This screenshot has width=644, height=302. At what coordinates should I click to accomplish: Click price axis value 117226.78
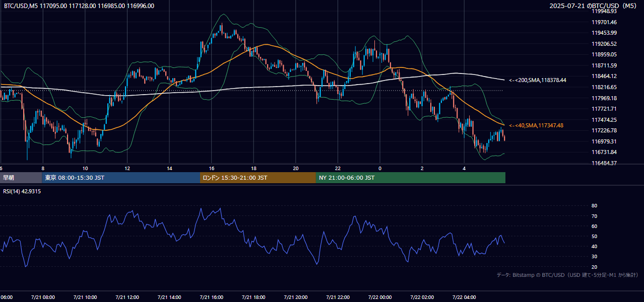pos(604,130)
